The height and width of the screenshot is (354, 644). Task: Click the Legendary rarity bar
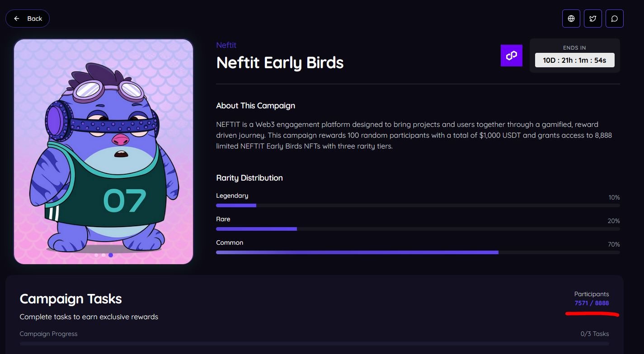coord(418,205)
